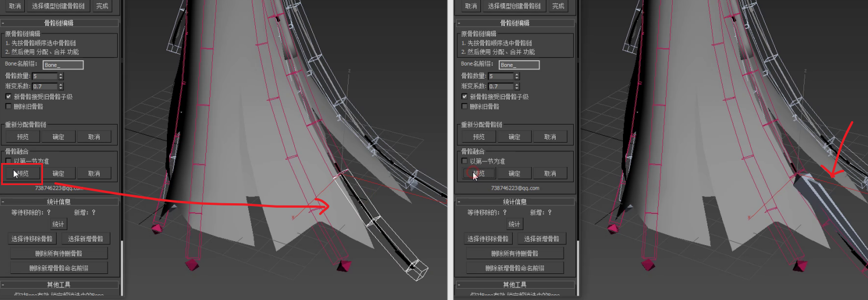This screenshot has height=300, width=868.
Task: Click 完成 button in right screenshot
Action: 558,6
